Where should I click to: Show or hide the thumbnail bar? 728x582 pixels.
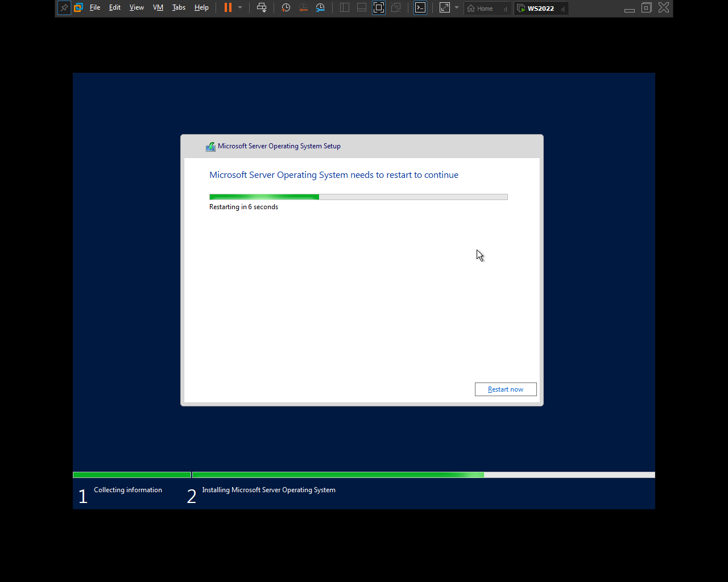point(362,8)
